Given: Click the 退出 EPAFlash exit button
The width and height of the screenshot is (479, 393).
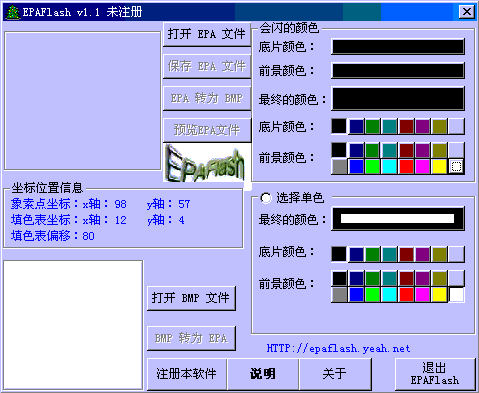Looking at the screenshot, I should pyautogui.click(x=435, y=374).
